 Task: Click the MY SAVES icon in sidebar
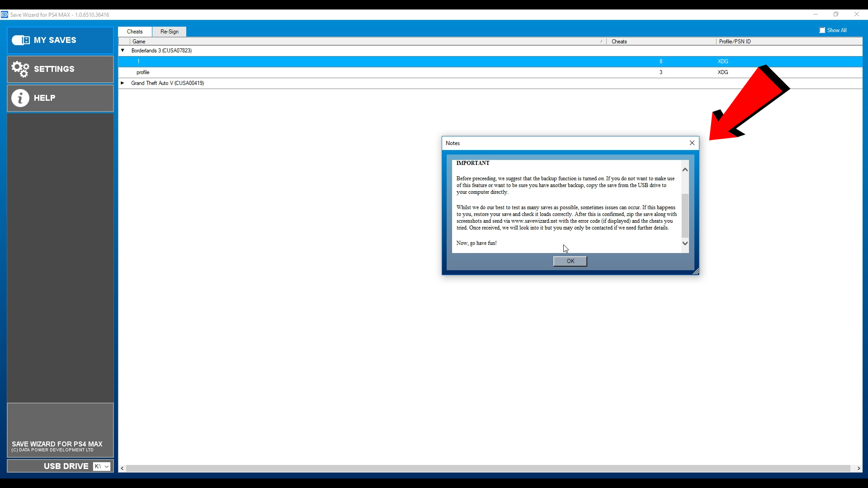click(20, 40)
